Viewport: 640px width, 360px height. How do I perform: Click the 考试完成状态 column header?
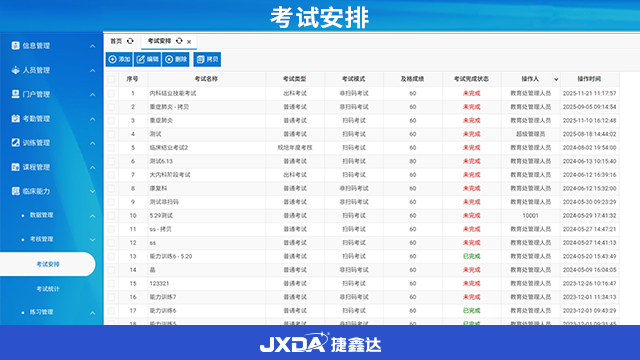coord(471,79)
